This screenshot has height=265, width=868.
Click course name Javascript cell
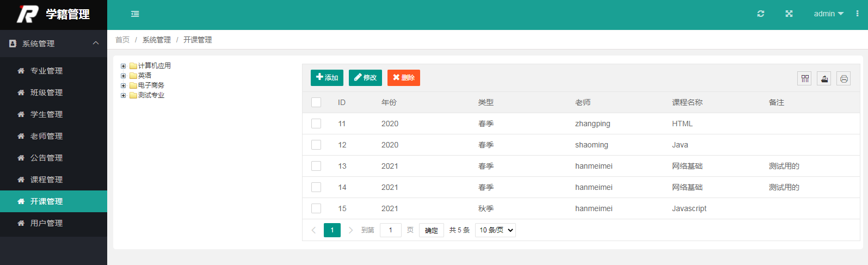(690, 208)
